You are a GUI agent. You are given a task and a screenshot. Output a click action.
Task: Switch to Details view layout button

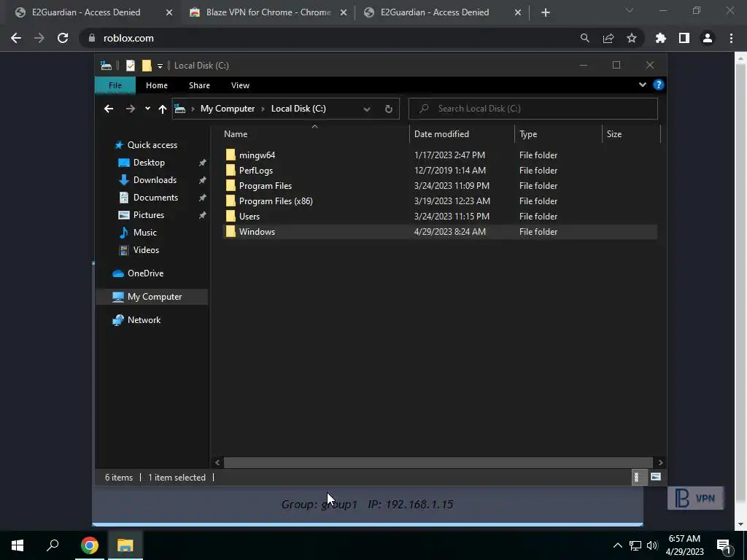[x=638, y=477]
